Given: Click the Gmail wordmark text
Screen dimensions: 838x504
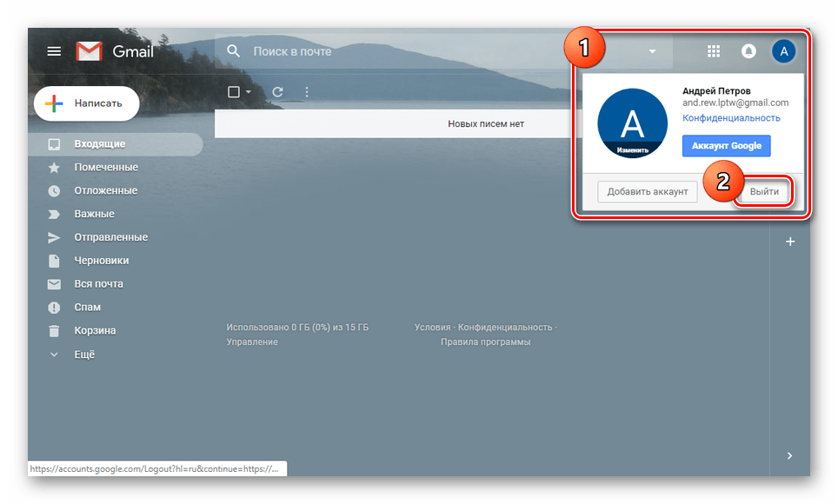Looking at the screenshot, I should coord(132,52).
